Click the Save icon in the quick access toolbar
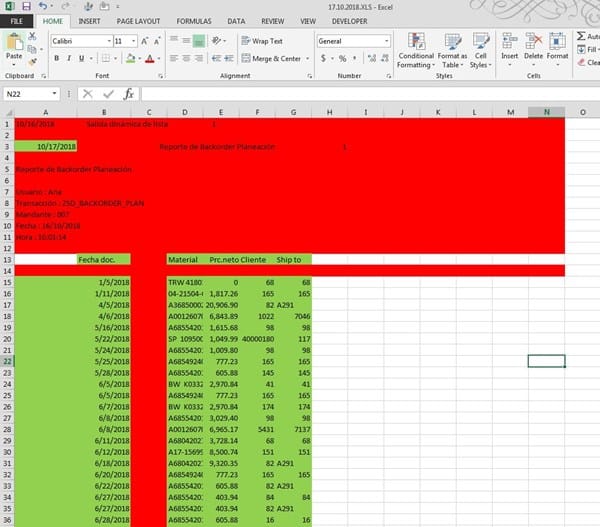600x527 pixels. pos(26,6)
